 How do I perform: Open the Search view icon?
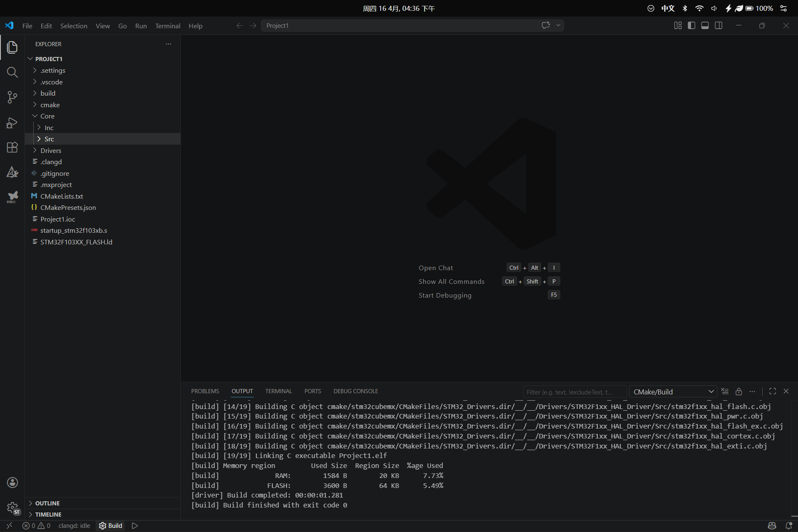(12, 72)
